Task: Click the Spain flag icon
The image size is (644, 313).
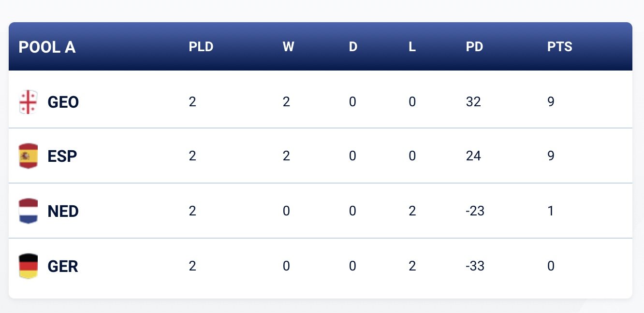Action: 28,156
